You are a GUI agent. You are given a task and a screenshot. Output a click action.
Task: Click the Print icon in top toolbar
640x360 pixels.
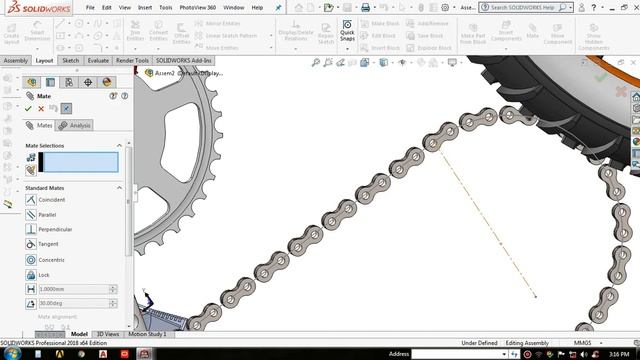365,7
